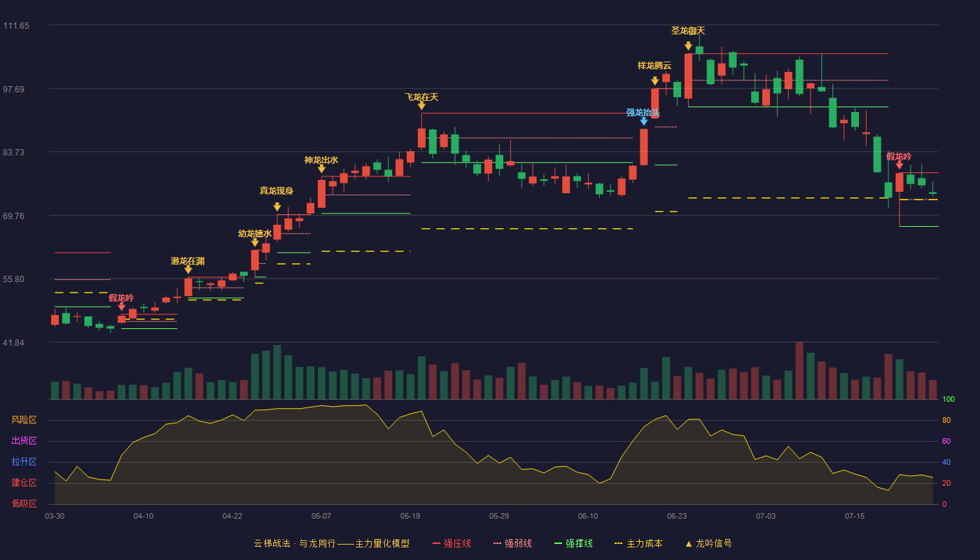980x560 pixels.
Task: Click the 神龙出水 signal arrow
Action: point(321,169)
